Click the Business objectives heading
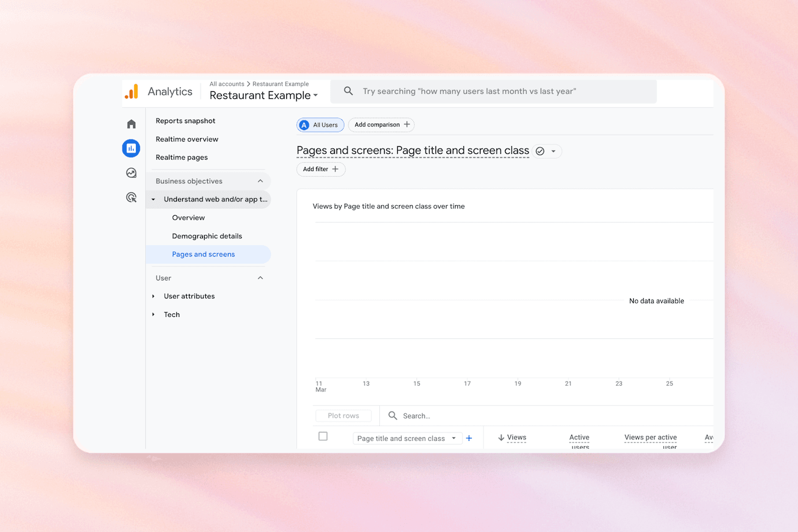 pos(189,181)
